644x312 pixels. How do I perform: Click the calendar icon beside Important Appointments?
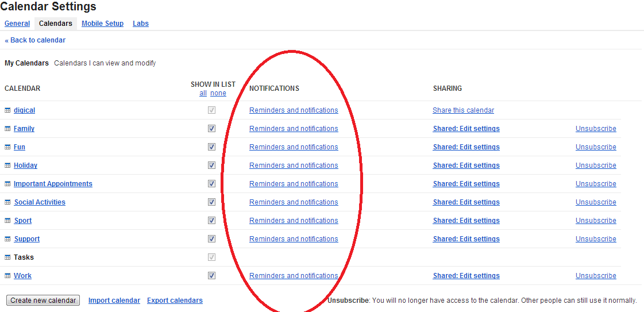pyautogui.click(x=7, y=184)
